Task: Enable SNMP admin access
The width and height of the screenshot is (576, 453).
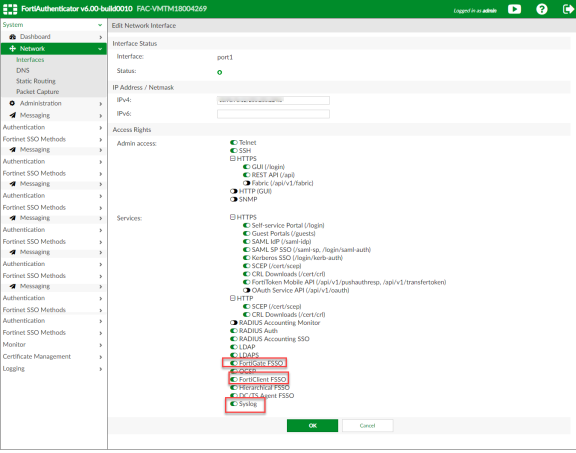Action: [x=234, y=199]
